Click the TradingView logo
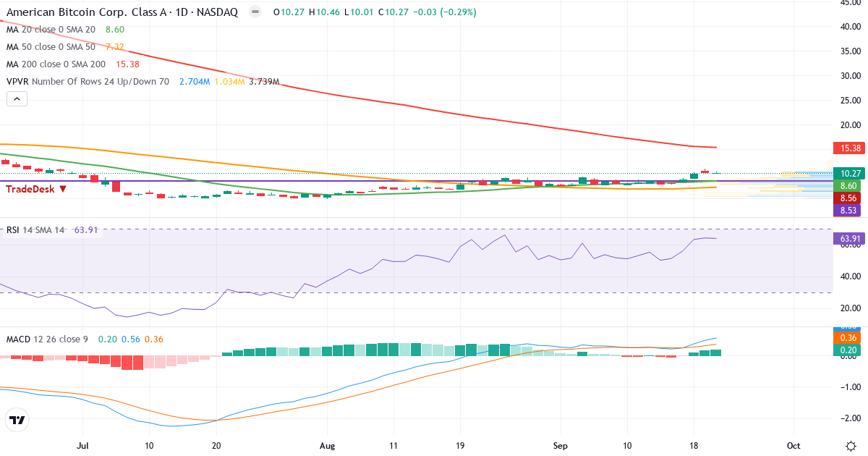The height and width of the screenshot is (456, 868). pos(17,420)
